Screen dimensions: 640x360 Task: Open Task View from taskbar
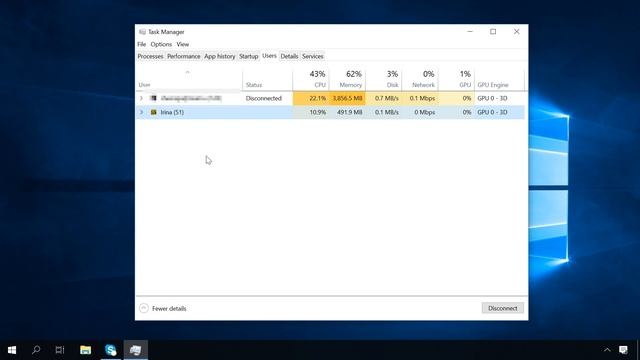[60, 350]
